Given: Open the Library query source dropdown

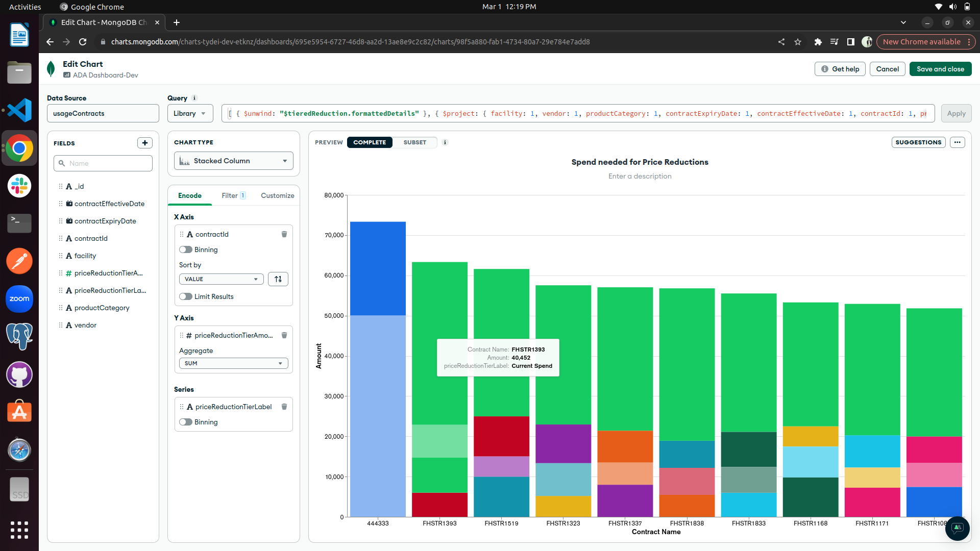Looking at the screenshot, I should pos(190,113).
